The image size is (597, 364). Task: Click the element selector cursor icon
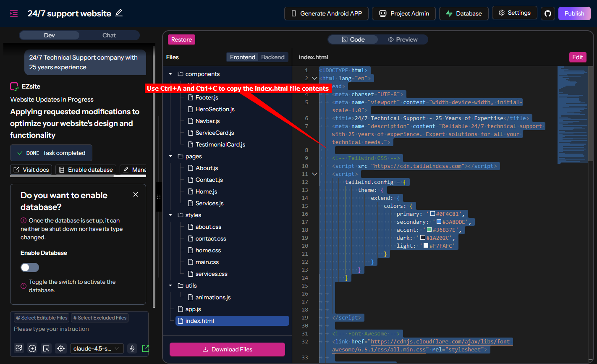47,348
